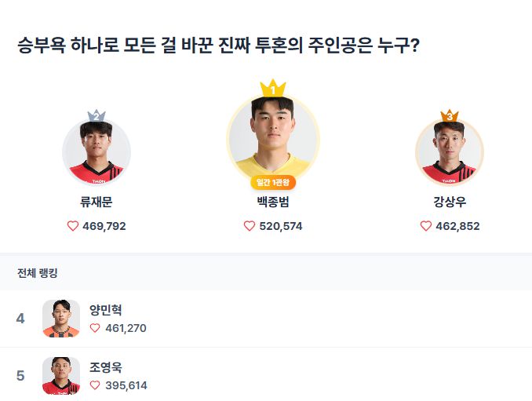Screen dimensions: 532x401
Task: Click the heart icon next to 520,574
Action: pyautogui.click(x=250, y=226)
